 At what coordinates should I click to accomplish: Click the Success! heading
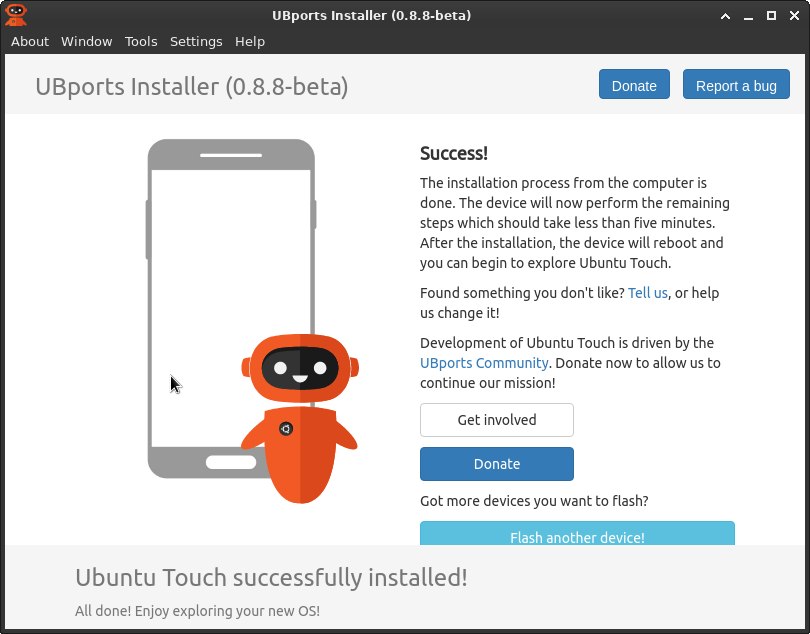(x=454, y=153)
